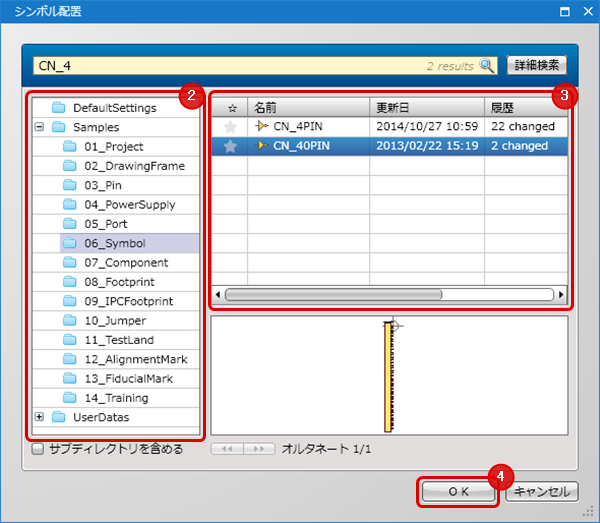Click results list scroll left arrow

tap(218, 295)
